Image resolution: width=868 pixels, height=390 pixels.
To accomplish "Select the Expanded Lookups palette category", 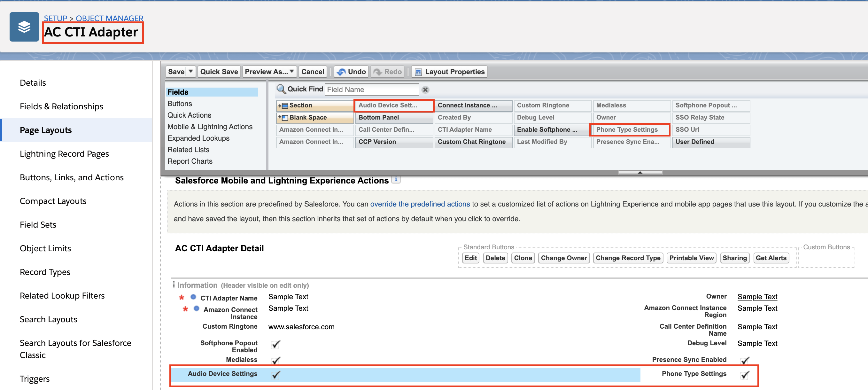I will coord(198,138).
